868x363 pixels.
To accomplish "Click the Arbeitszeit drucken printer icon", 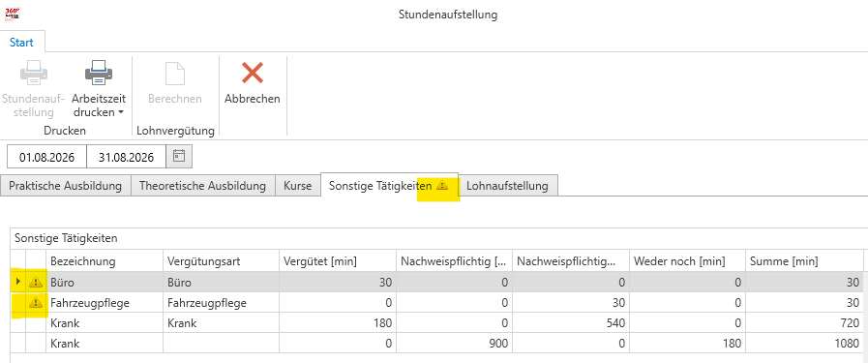I will pyautogui.click(x=99, y=73).
